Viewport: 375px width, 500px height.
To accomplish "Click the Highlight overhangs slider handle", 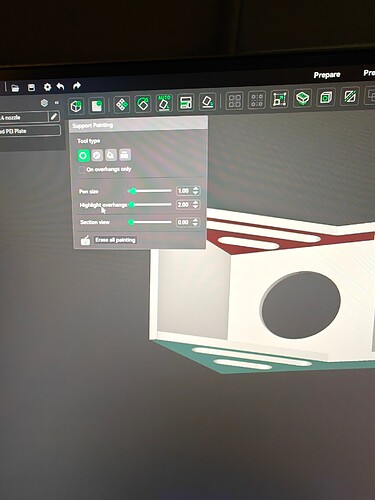I will coord(132,205).
